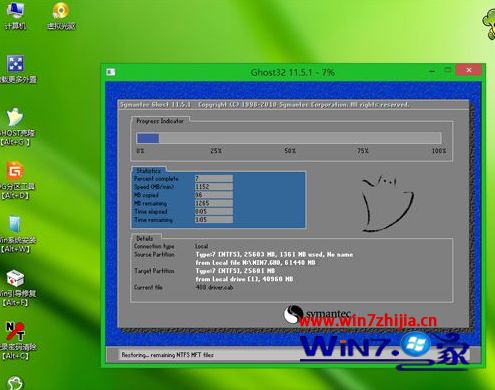
Task: Click the Time elapsed value field
Action: (x=214, y=212)
